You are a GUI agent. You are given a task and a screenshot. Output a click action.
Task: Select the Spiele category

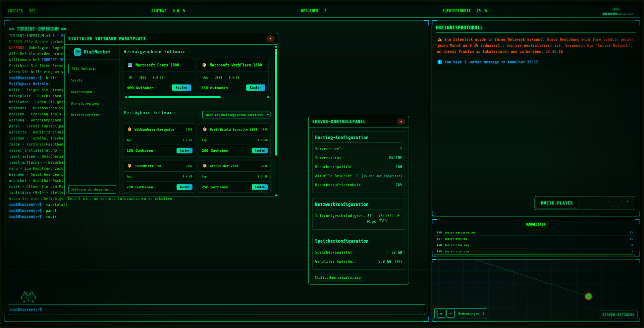(77, 80)
